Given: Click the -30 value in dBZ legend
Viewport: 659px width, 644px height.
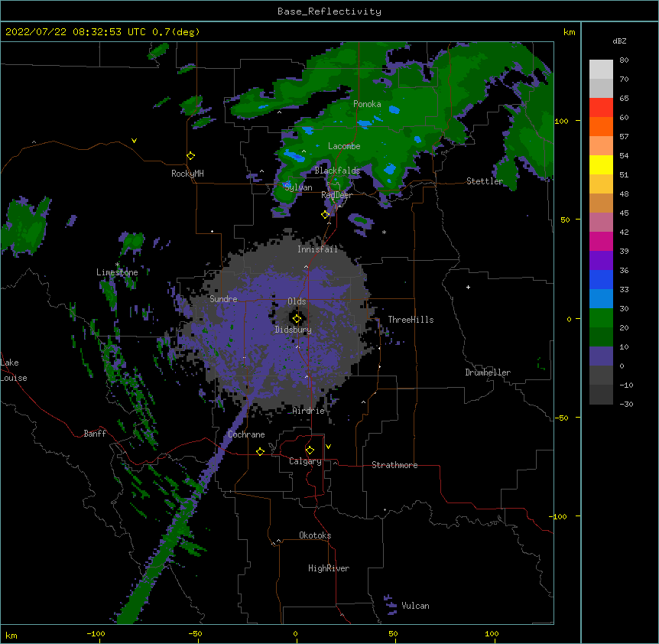Looking at the screenshot, I should tap(626, 405).
